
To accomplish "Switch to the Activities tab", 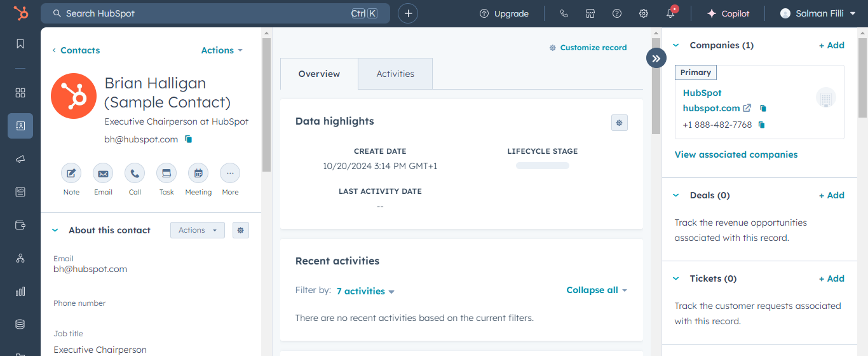I will pos(395,74).
